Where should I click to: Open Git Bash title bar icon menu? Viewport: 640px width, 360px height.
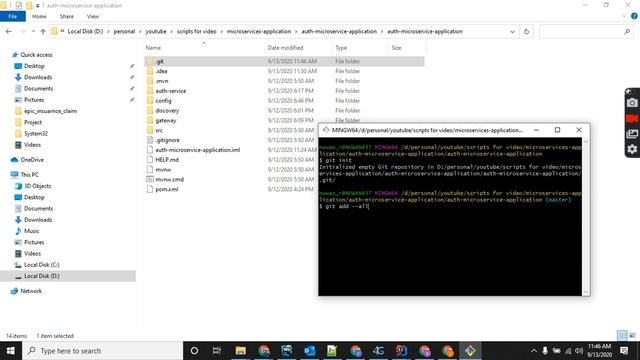coord(326,130)
